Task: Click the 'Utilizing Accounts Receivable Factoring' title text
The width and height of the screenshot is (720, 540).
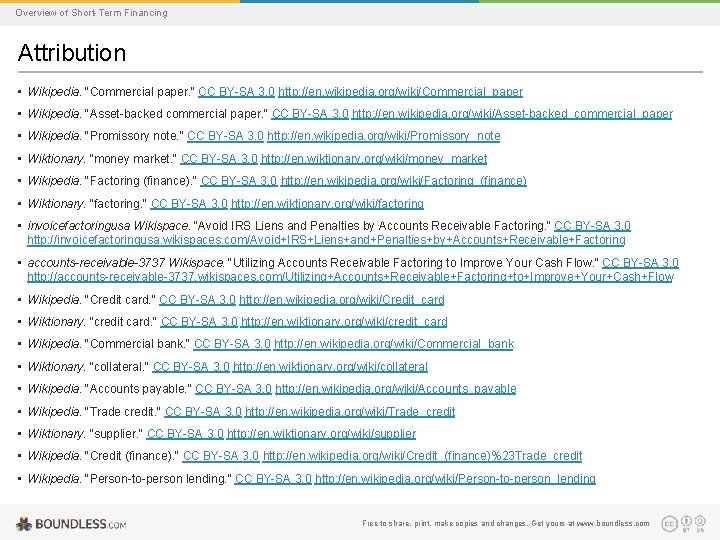Action: (413, 263)
